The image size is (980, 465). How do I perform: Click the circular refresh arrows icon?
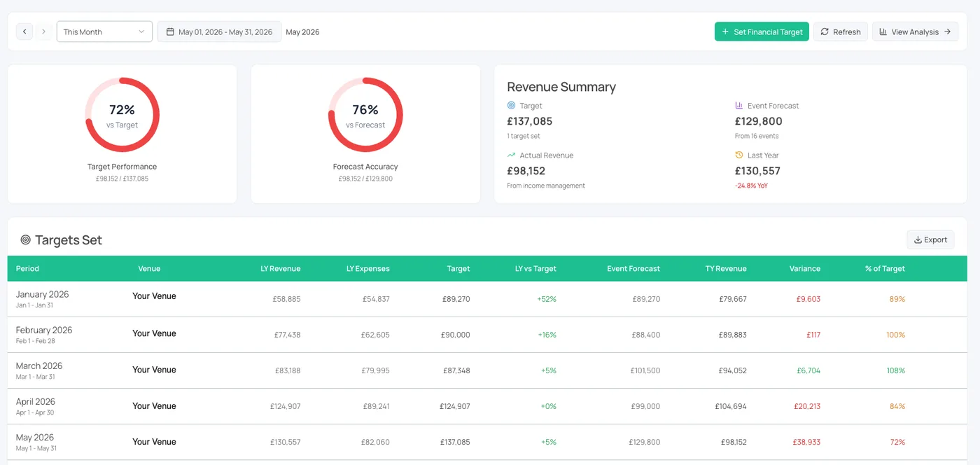click(825, 32)
